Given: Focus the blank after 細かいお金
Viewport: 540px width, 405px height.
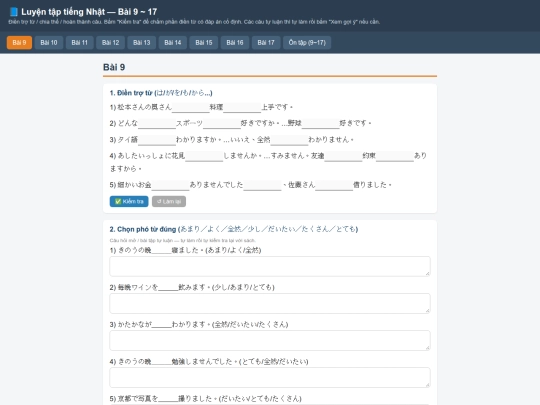Looking at the screenshot, I should 170,185.
